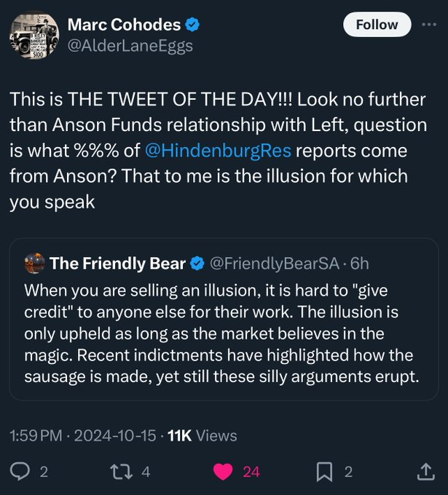This screenshot has height=495, width=448.
Task: Open Marc Cohodes profile picture
Action: [x=33, y=34]
